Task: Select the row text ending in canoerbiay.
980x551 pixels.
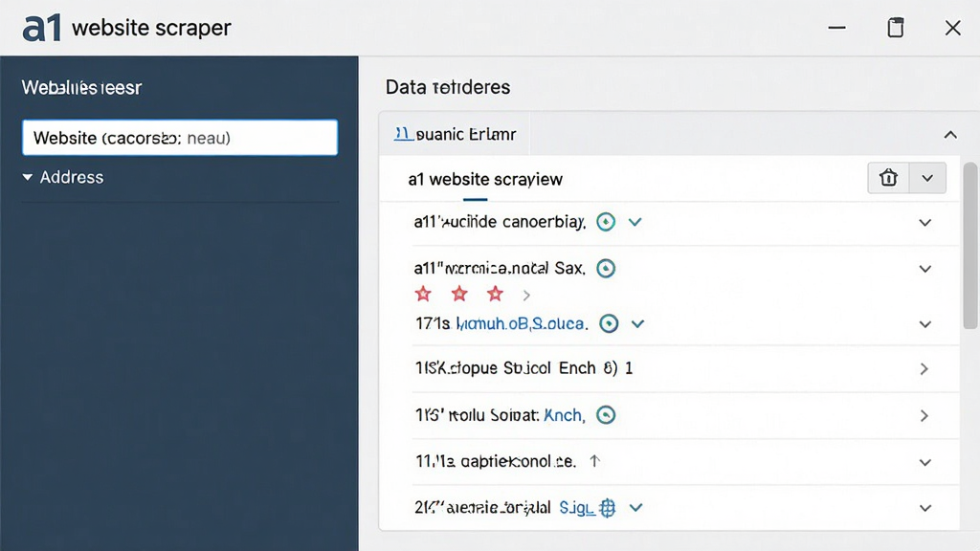Action: (x=500, y=222)
